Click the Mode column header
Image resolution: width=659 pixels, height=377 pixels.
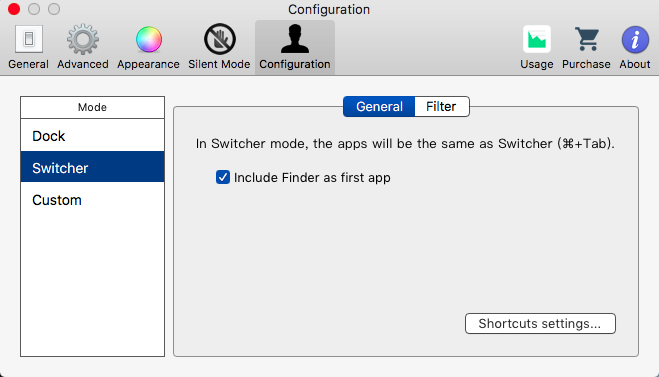92,107
